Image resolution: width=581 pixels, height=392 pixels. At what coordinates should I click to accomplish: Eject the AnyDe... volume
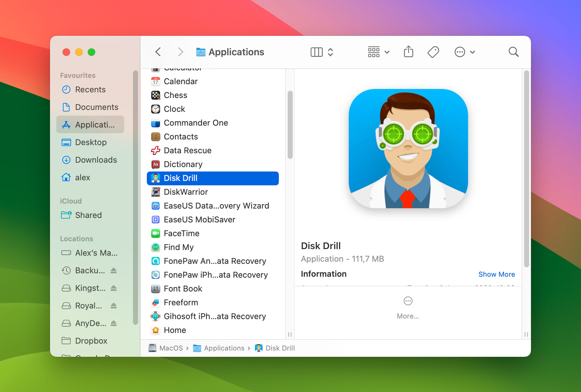(114, 323)
